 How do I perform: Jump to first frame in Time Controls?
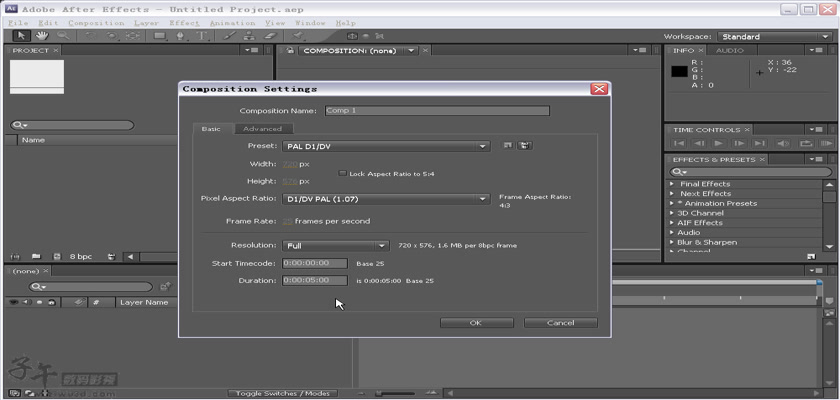(x=679, y=144)
